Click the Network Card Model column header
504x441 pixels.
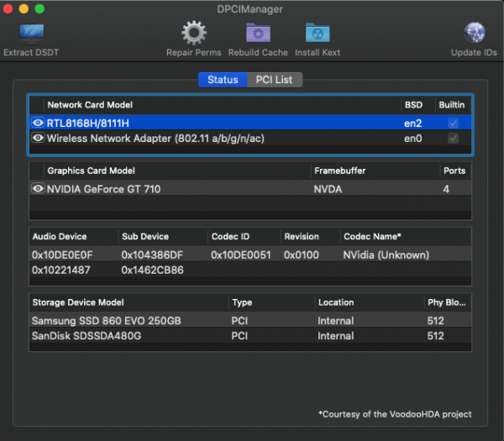[x=90, y=105]
